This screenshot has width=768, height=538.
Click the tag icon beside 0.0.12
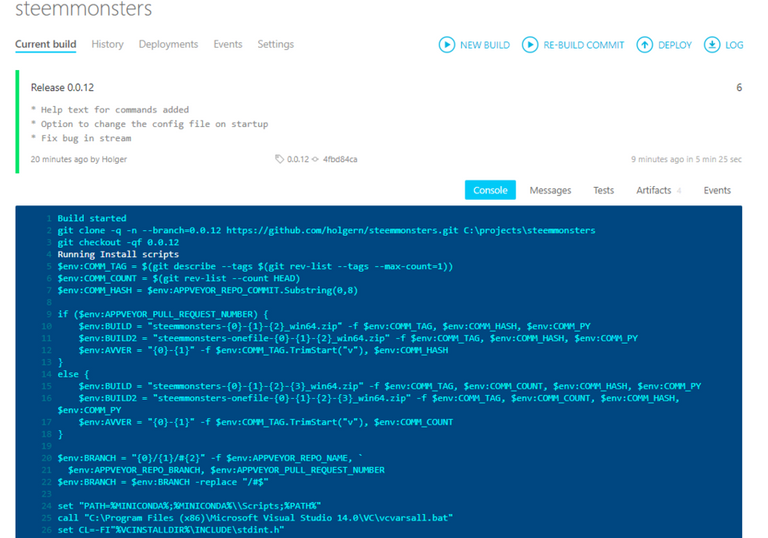280,159
